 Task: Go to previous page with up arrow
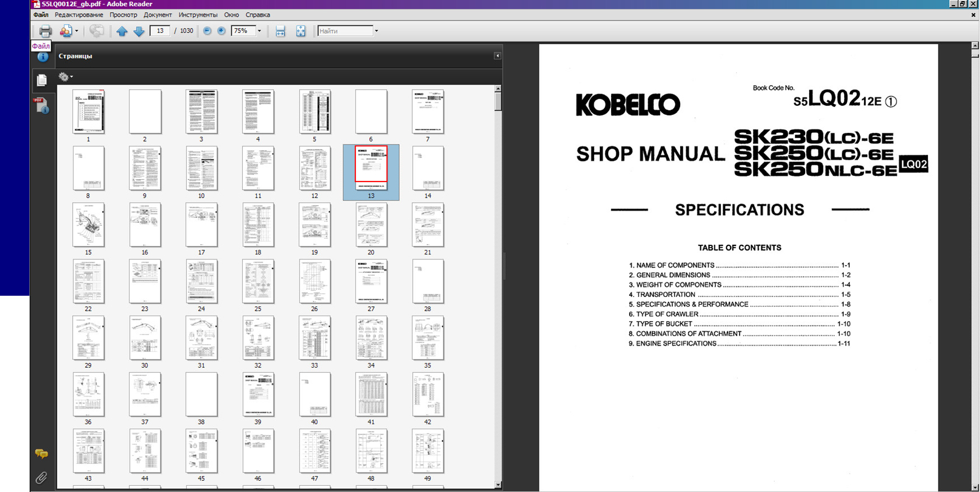point(122,31)
